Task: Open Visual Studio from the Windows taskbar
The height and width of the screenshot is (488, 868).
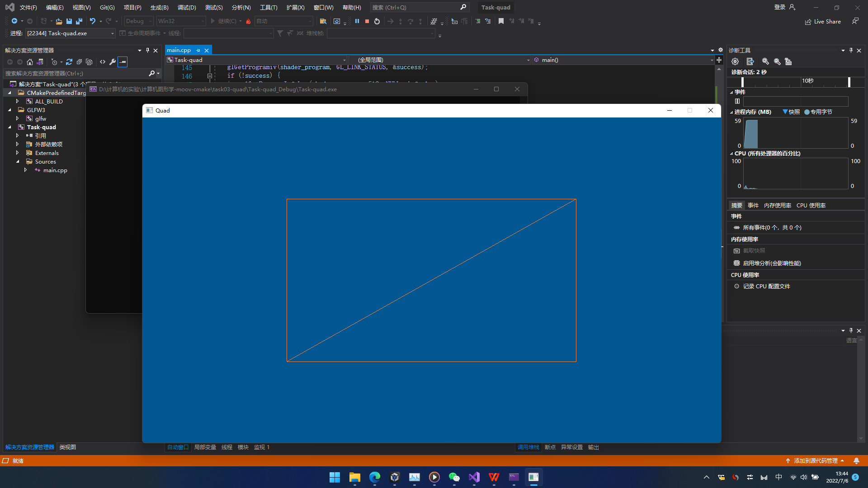Action: click(x=474, y=477)
